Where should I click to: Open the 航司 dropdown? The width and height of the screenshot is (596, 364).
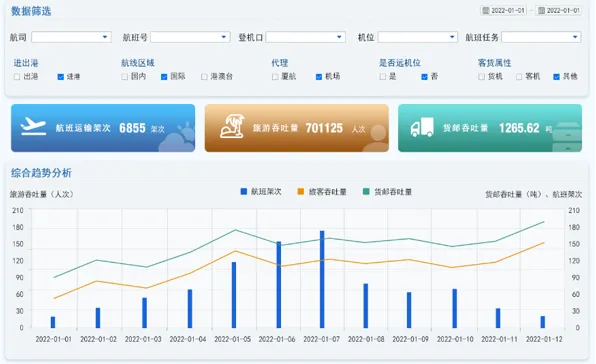point(71,37)
